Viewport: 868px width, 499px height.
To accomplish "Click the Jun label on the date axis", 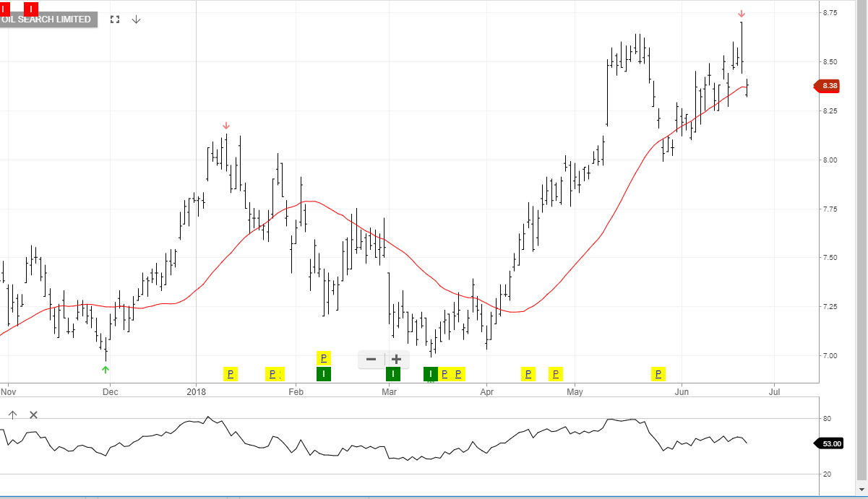I will [x=682, y=392].
